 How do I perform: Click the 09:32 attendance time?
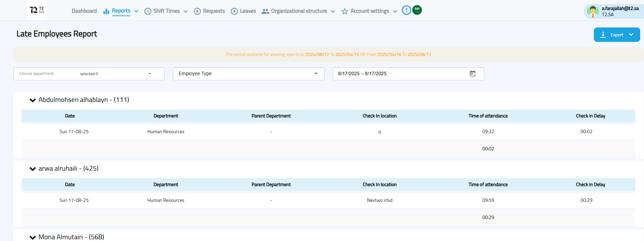tap(488, 131)
